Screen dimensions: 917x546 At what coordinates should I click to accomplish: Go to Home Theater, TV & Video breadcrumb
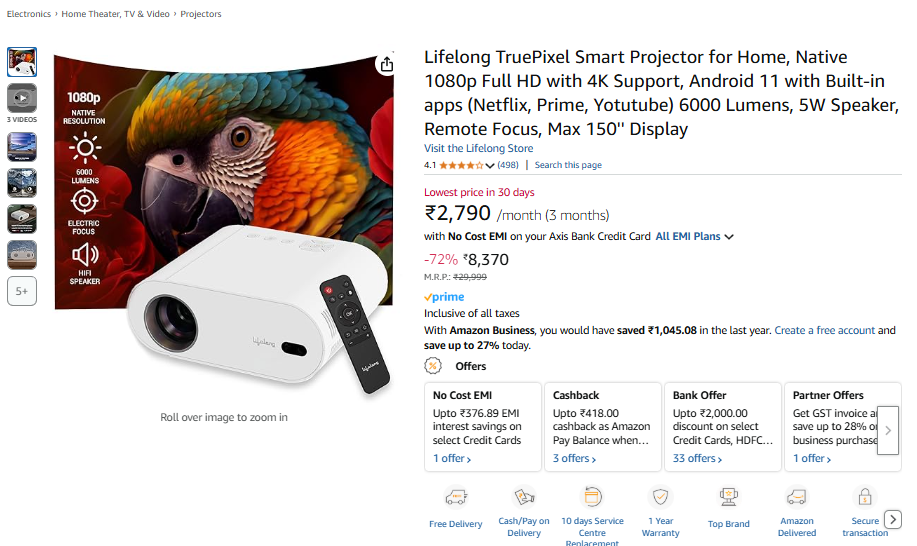click(116, 14)
